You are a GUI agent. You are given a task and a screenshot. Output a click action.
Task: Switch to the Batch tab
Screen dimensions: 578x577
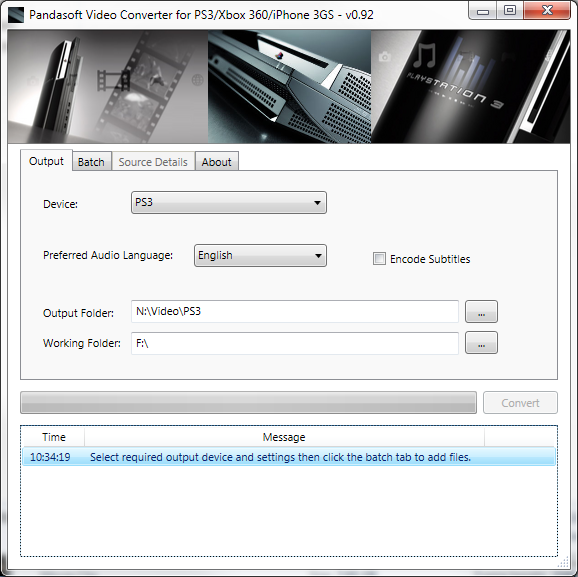(x=91, y=161)
